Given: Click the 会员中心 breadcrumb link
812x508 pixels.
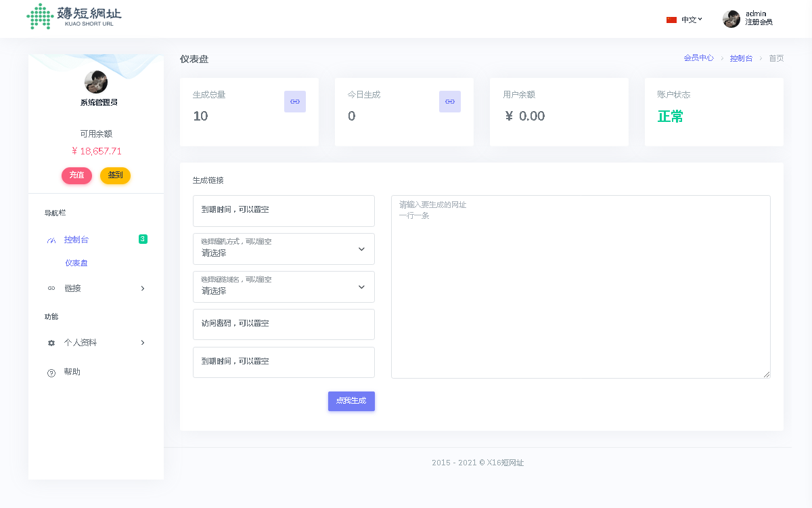Looking at the screenshot, I should click(698, 58).
